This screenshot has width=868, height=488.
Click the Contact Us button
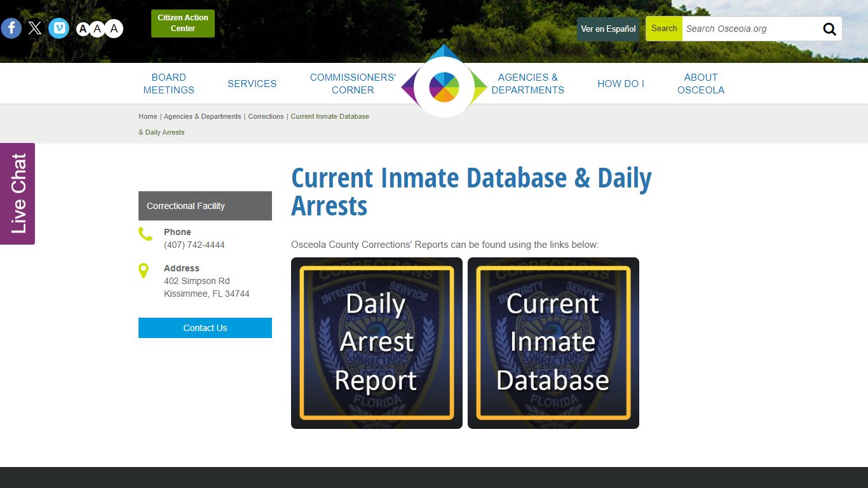pyautogui.click(x=205, y=328)
